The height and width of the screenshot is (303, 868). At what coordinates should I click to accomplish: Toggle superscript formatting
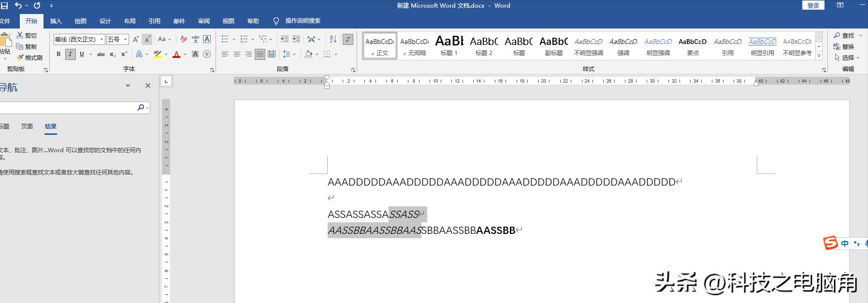(124, 54)
